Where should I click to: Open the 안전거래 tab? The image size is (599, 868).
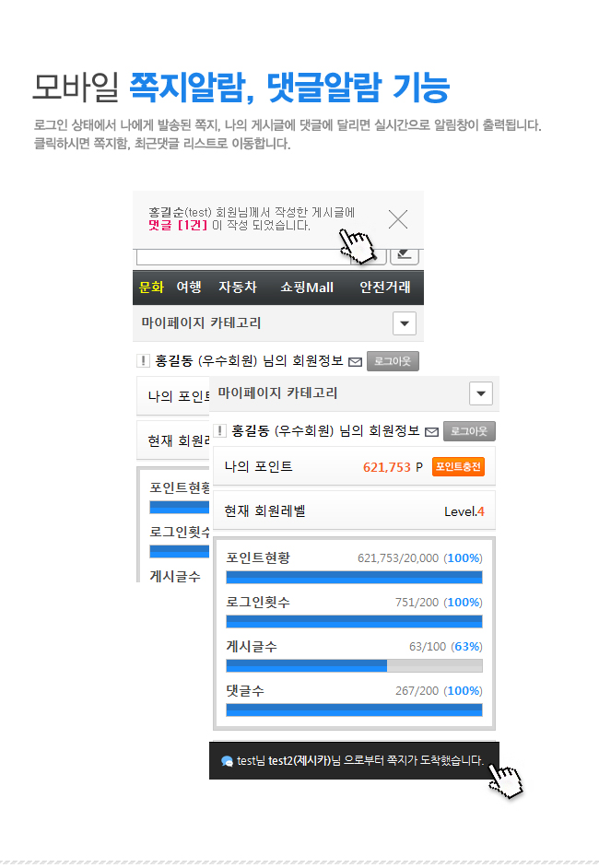385,287
